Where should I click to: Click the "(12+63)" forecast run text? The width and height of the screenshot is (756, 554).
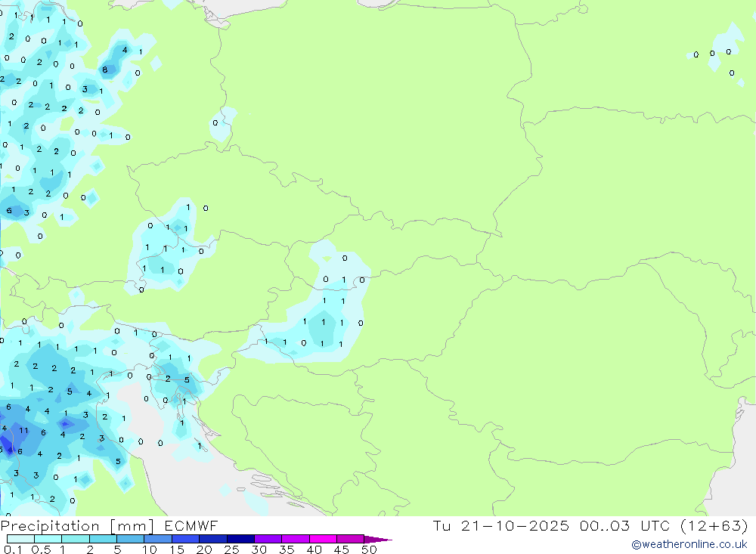click(x=714, y=525)
